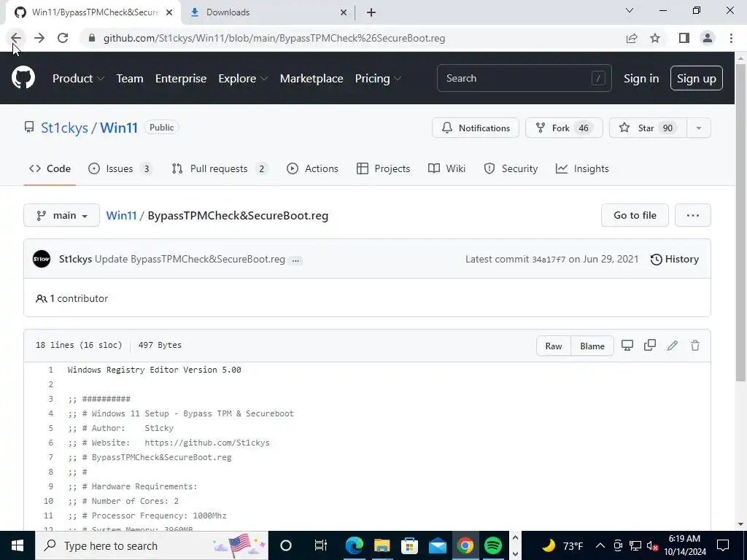Reload the page with refresh icon

tap(63, 38)
